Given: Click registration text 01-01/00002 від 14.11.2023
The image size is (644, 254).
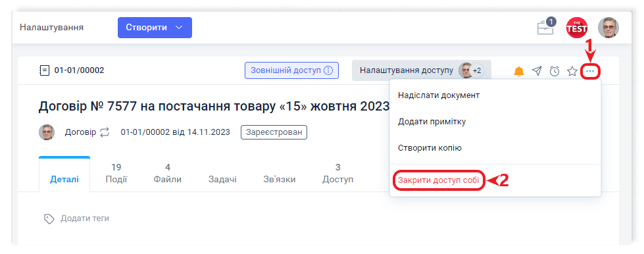Looking at the screenshot, I should (x=176, y=132).
